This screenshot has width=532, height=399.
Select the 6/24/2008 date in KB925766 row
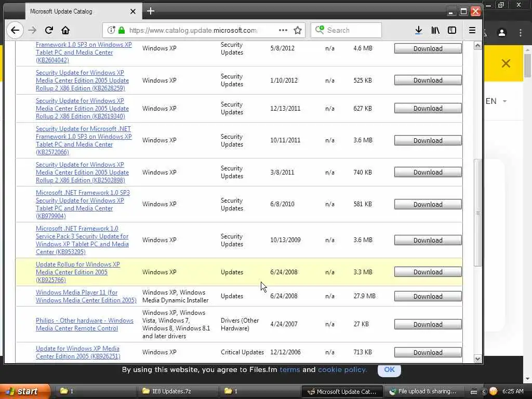coord(284,272)
